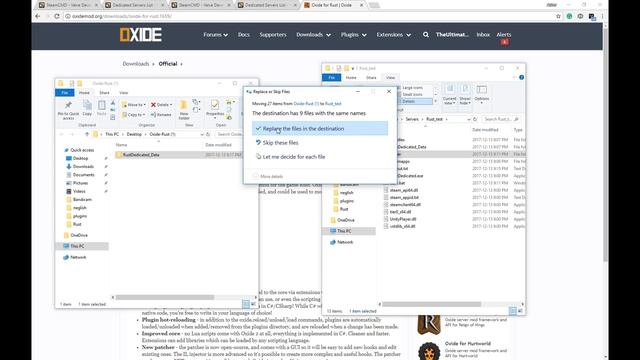Click Rename in Oxide-Rust ribbon
This screenshot has width=640, height=360.
click(161, 115)
